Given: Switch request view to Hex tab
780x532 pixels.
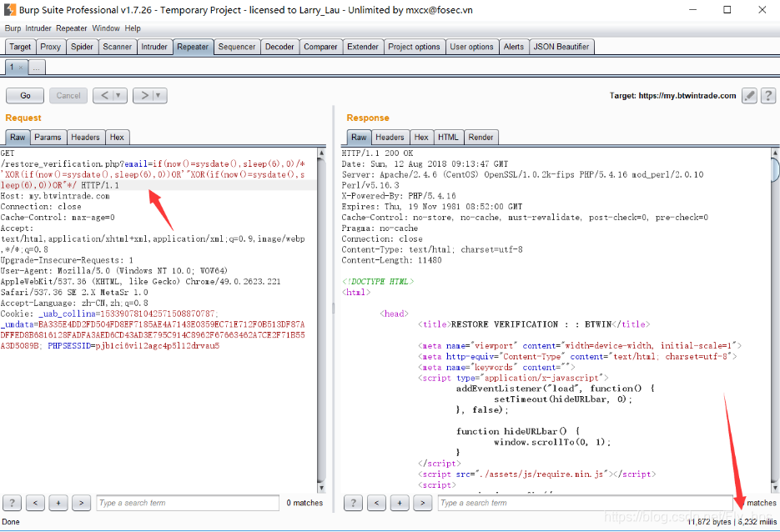Looking at the screenshot, I should coord(117,138).
